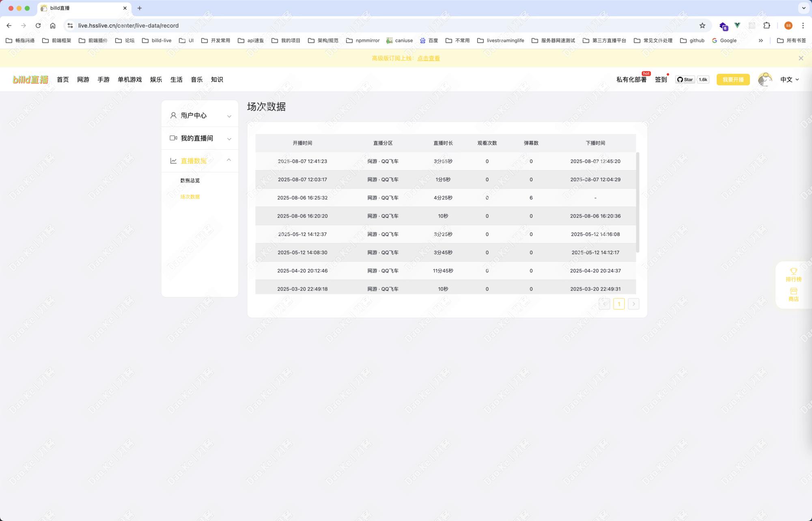Image resolution: width=812 pixels, height=521 pixels.
Task: Select 数据总览 in the sidebar
Action: coord(190,180)
